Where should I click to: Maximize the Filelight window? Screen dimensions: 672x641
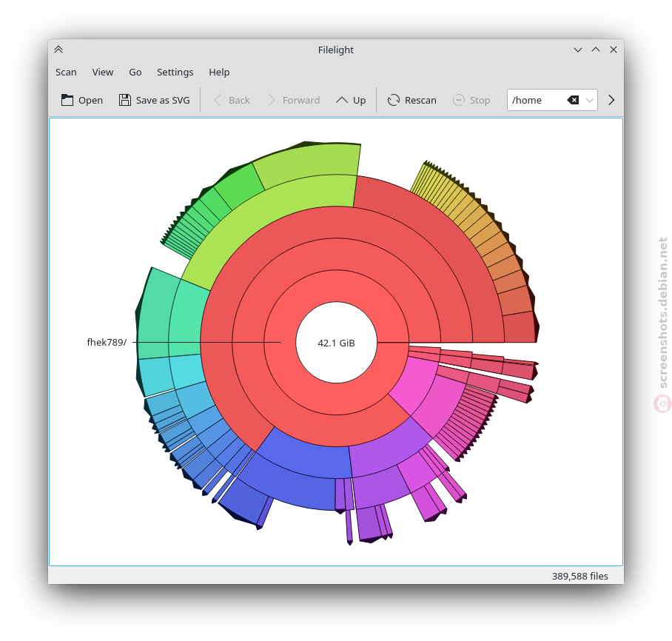coord(596,50)
